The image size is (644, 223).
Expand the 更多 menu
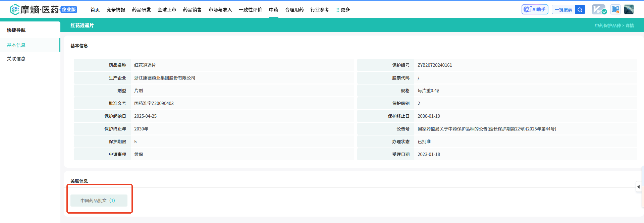[x=343, y=10]
